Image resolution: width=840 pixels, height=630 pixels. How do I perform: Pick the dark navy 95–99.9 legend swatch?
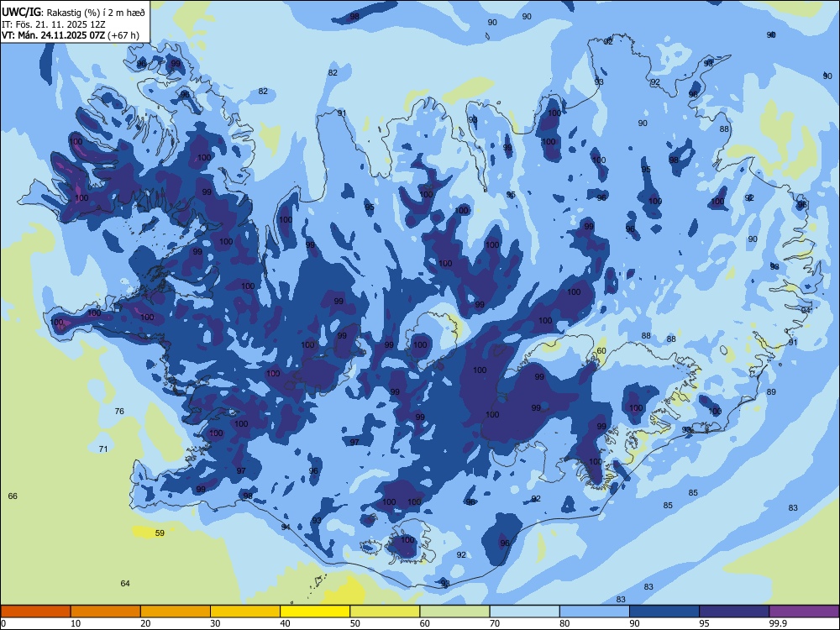coord(734,612)
